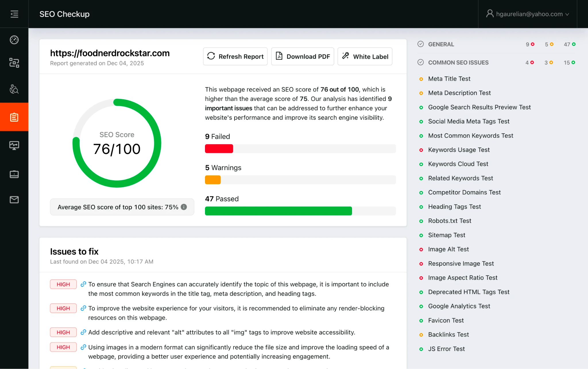Screen dimensions: 588x369
Task: Click the Refresh Report button
Action: tap(235, 56)
